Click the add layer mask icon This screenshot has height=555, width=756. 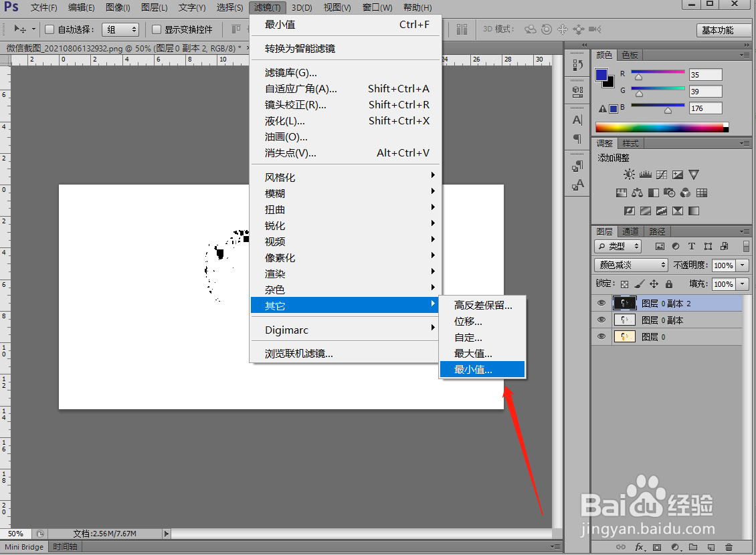click(657, 547)
